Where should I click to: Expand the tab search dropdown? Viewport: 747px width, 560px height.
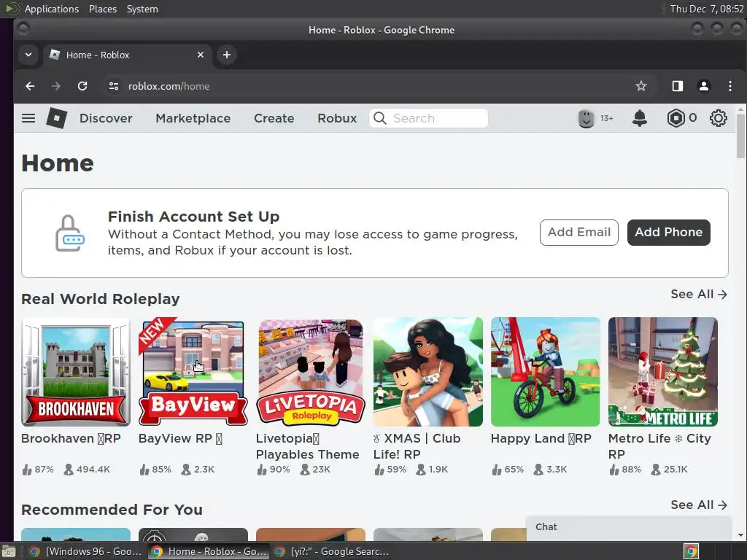click(x=28, y=55)
